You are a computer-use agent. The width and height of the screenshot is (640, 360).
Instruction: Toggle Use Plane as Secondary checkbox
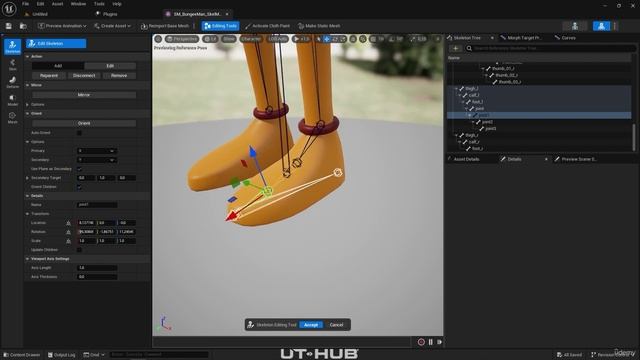[x=79, y=169]
